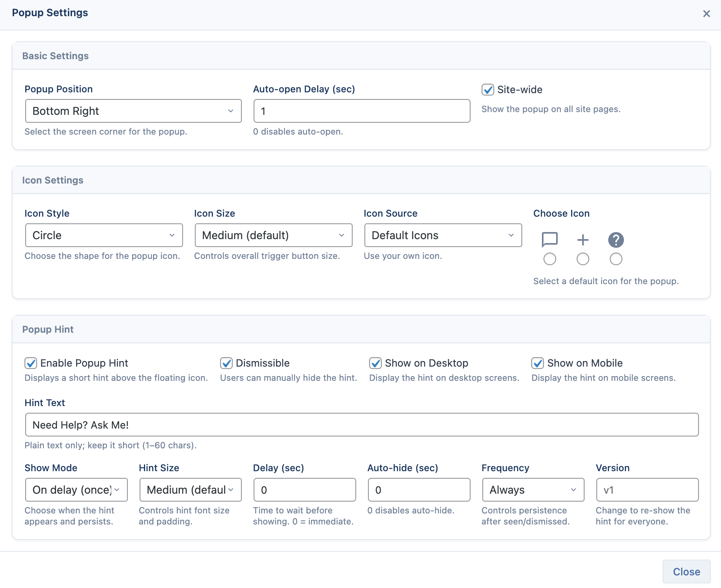Close the Popup Settings dialog with X
The image size is (721, 588).
click(706, 14)
